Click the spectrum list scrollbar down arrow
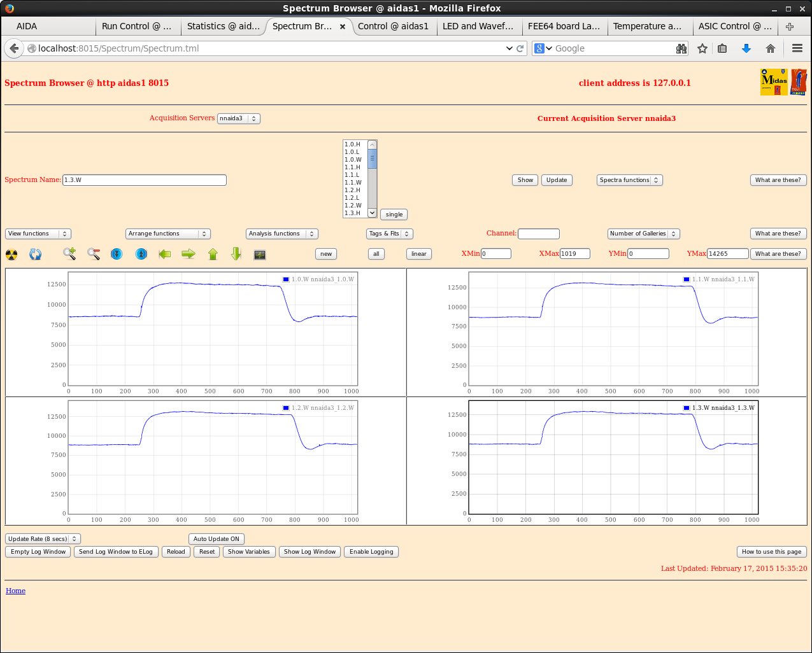The image size is (812, 653). coord(373,213)
